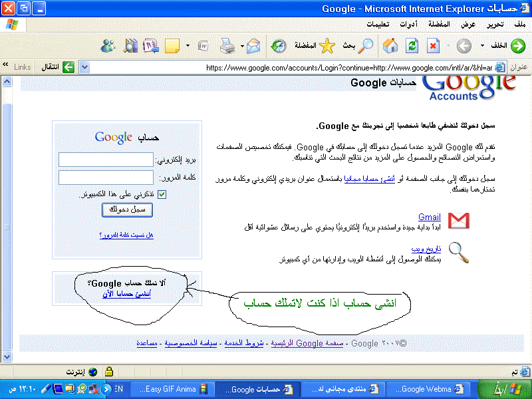Click the Links toolbar label
This screenshot has height=399, width=532.
point(23,67)
